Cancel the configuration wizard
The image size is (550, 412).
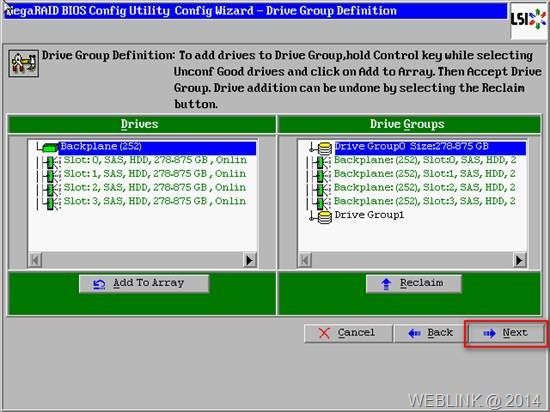pos(348,333)
